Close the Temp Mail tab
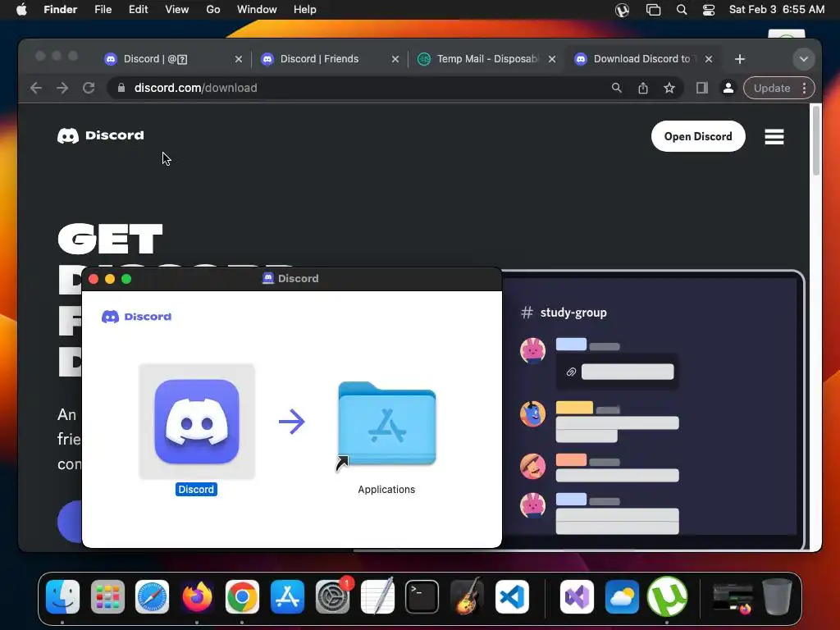Screen dimensions: 840x630 tap(552, 59)
